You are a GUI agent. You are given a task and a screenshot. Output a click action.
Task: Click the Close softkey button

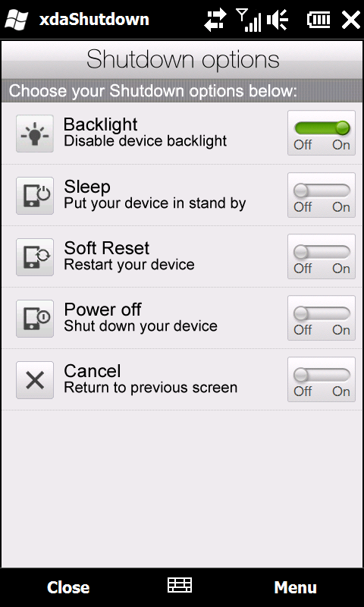tap(68, 587)
